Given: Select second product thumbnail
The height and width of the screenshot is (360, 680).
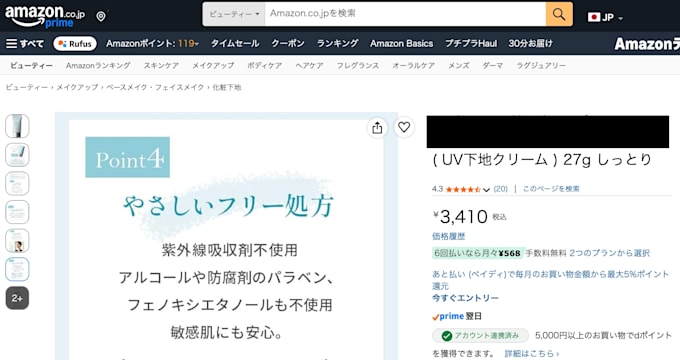Looking at the screenshot, I should (17, 155).
